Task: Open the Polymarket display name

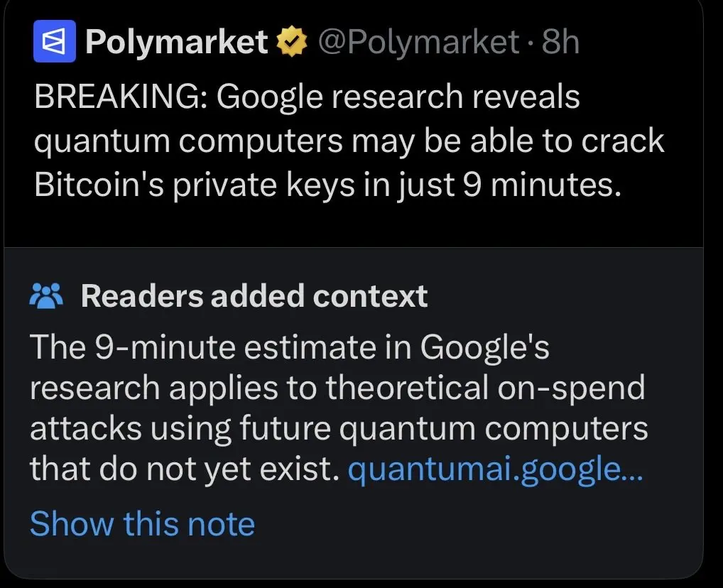Action: pos(177,41)
